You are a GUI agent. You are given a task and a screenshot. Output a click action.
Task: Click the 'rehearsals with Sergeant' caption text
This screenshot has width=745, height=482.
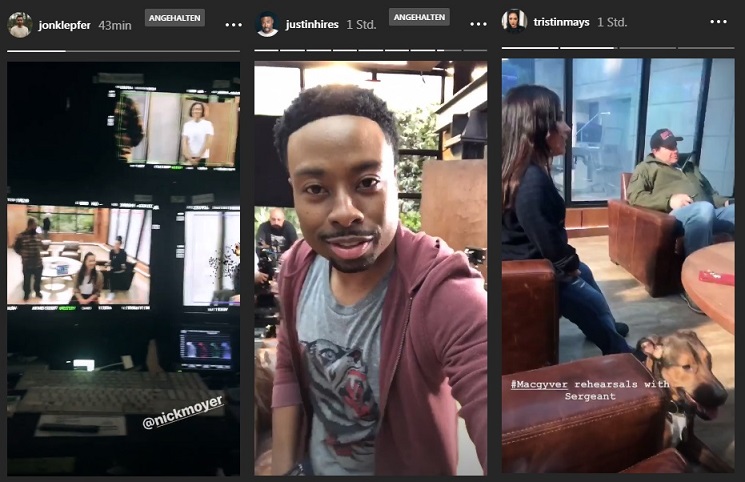point(617,390)
